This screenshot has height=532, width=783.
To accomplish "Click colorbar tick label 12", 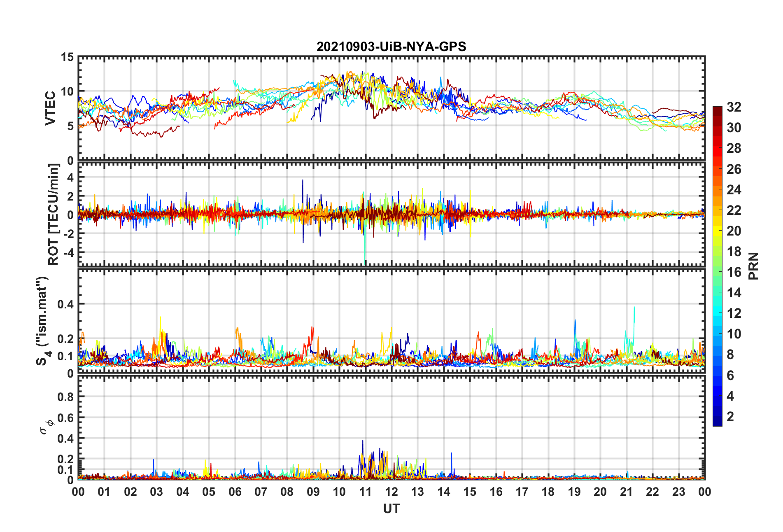I will click(x=734, y=313).
